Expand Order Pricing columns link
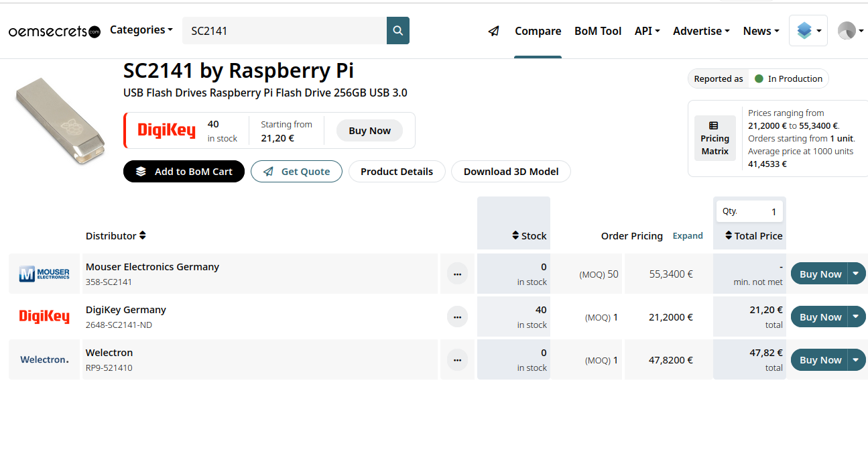This screenshot has width=868, height=454. (688, 236)
